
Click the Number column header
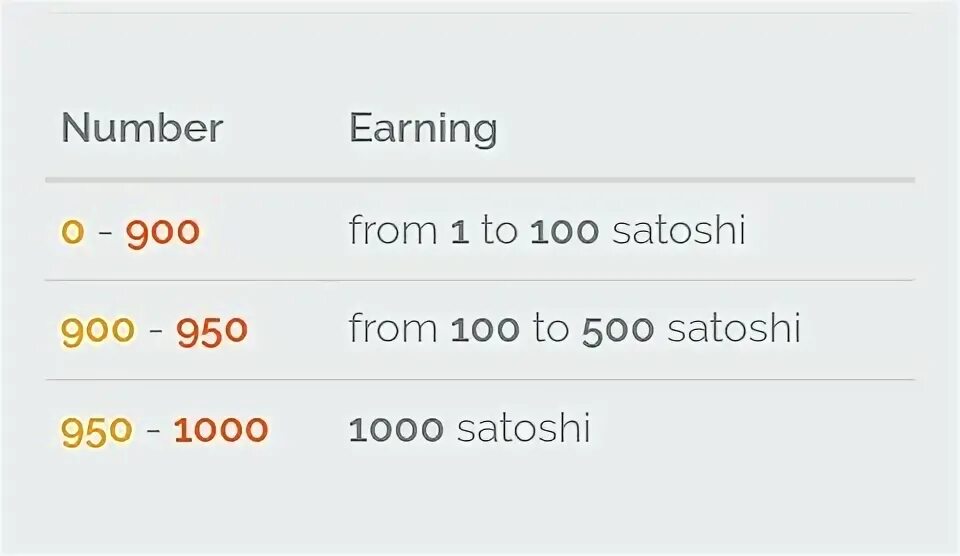[x=142, y=128]
